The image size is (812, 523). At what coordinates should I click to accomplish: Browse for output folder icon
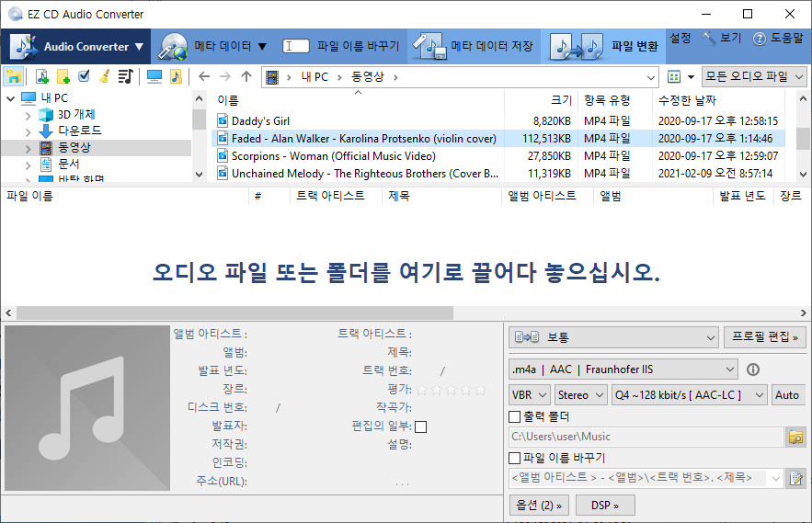[795, 437]
